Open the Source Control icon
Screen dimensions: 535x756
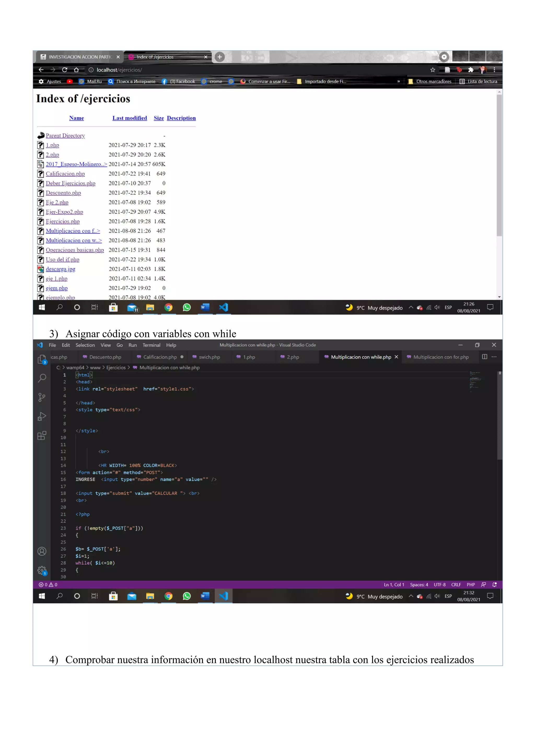42,397
